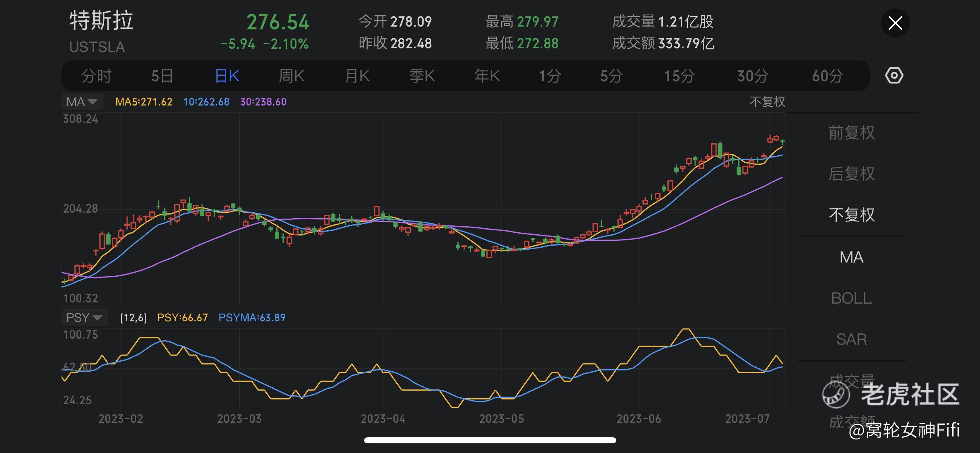The height and width of the screenshot is (453, 980).
Task: Click 2023-06 date label on axis
Action: point(639,419)
